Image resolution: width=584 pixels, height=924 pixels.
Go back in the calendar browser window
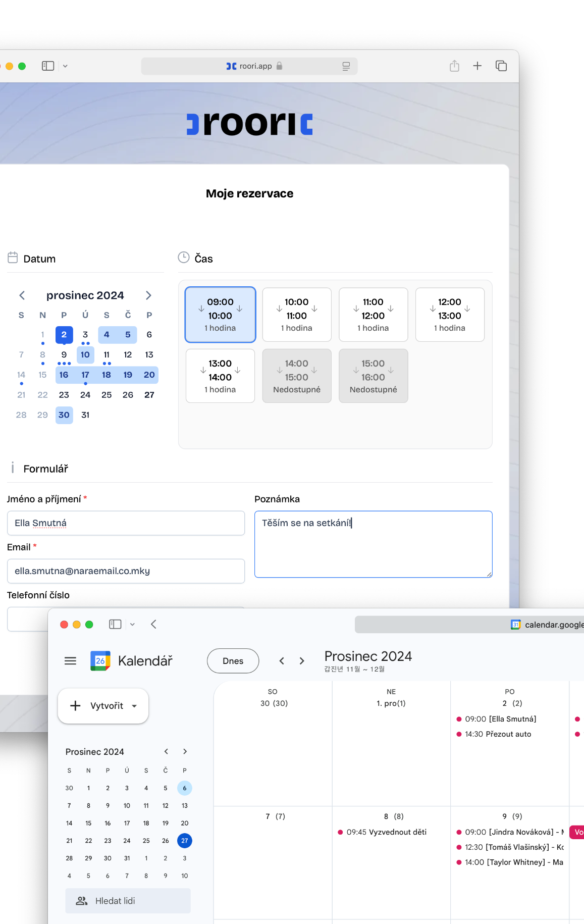154,625
